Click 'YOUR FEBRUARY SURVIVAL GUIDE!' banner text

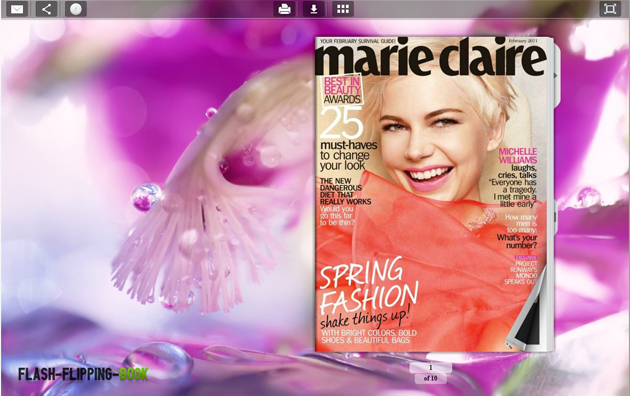pyautogui.click(x=358, y=41)
